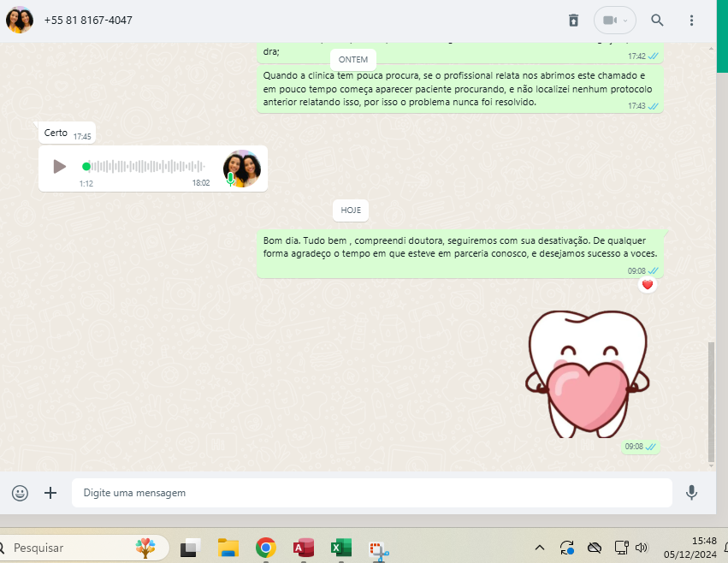The image size is (728, 563).
Task: Open the three-dot chat menu
Action: click(x=691, y=21)
